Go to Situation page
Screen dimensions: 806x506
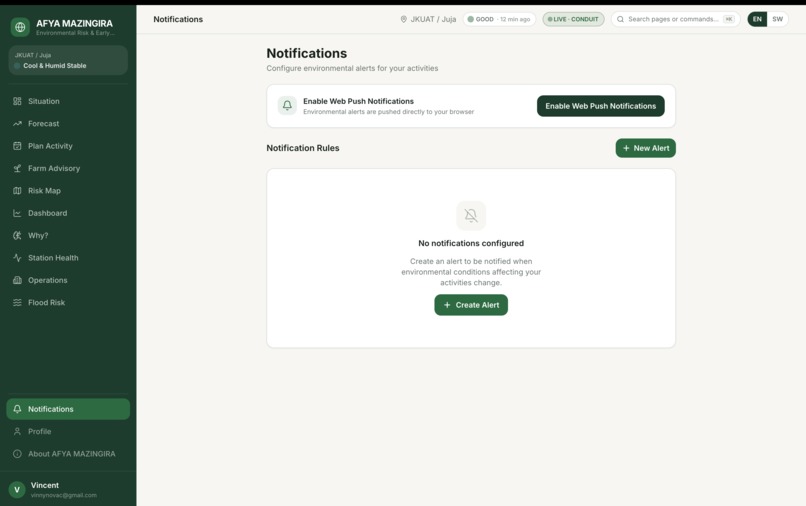(x=68, y=101)
